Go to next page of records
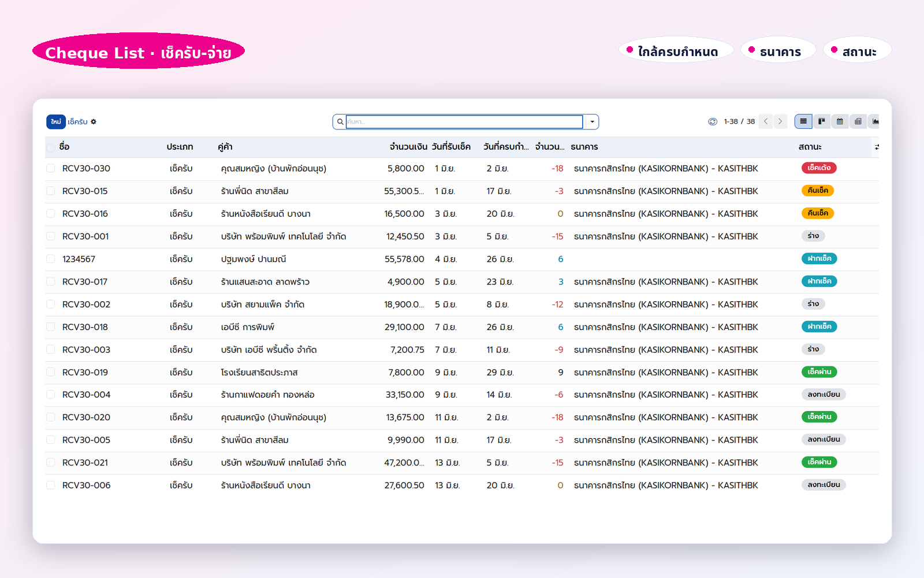Screen dimensions: 924x578 pos(780,121)
